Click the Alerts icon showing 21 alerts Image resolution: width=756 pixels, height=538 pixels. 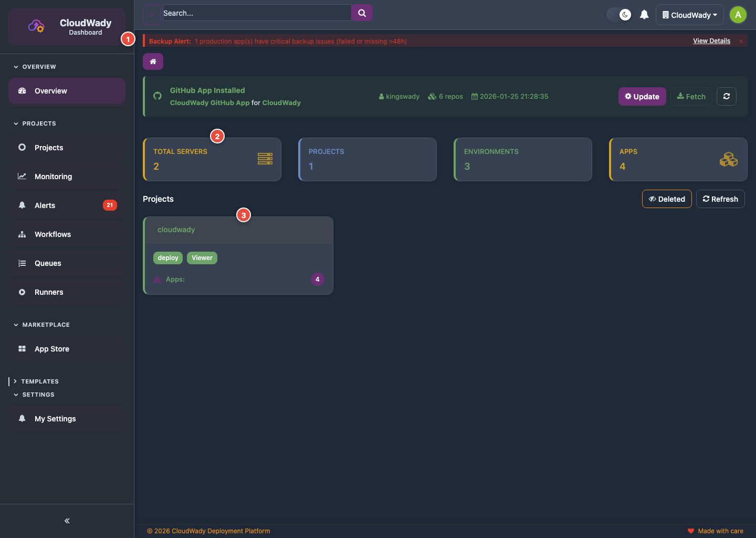coord(22,205)
